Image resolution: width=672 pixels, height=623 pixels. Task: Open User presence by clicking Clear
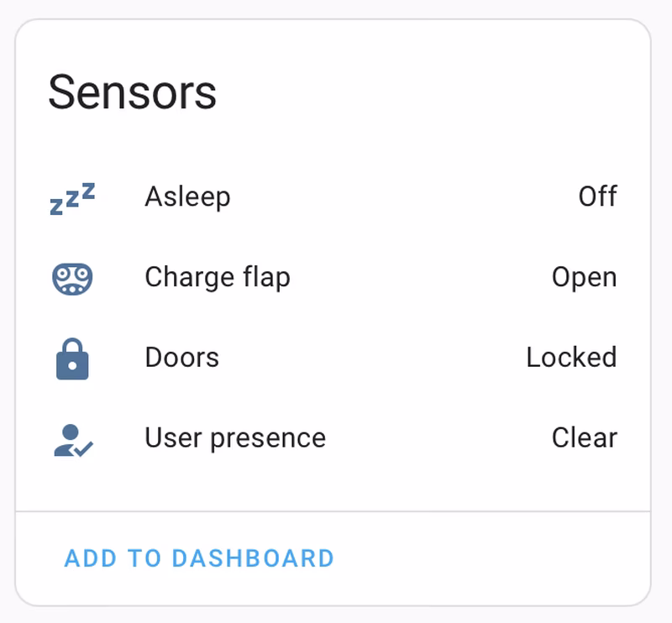click(584, 437)
